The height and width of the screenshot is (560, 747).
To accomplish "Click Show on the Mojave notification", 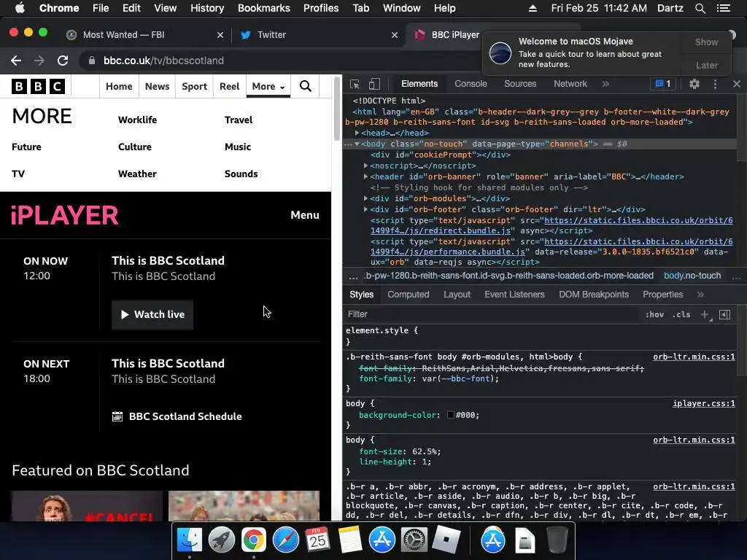I will click(x=706, y=42).
